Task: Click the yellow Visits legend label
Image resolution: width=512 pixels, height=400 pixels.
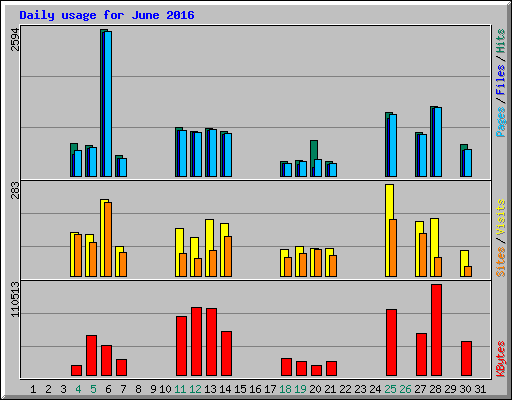Action: click(501, 217)
